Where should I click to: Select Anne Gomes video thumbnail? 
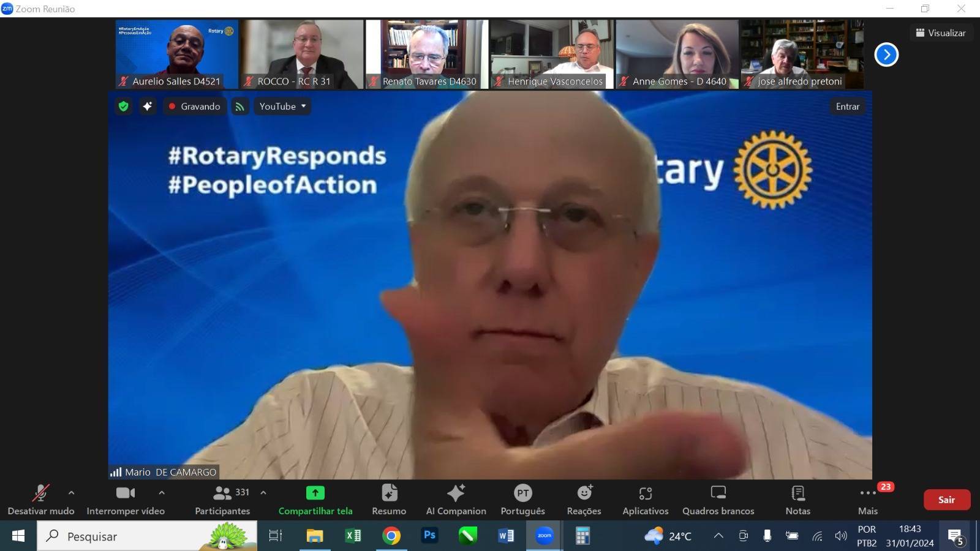click(x=677, y=54)
